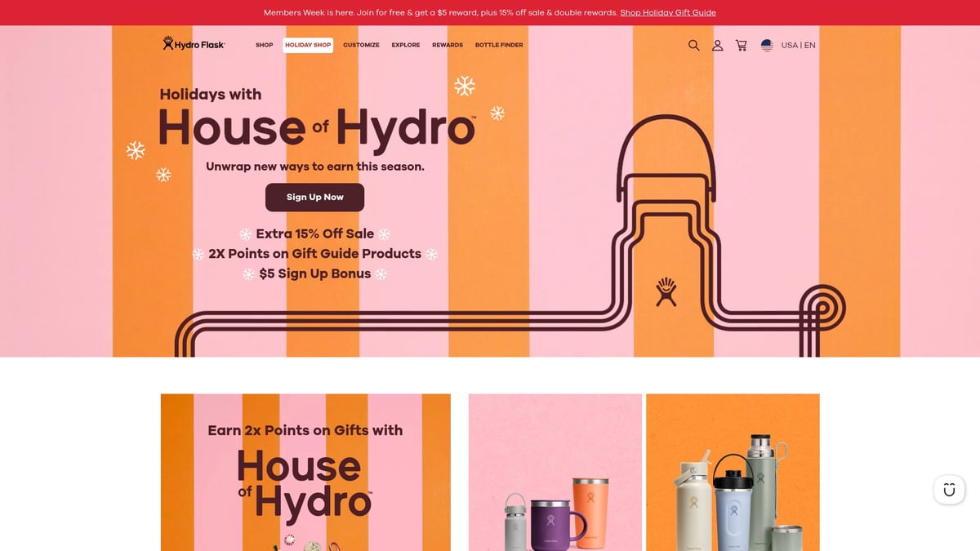The height and width of the screenshot is (551, 980).
Task: Click the Earn 2x Points House of Hydro banner
Action: (305, 472)
